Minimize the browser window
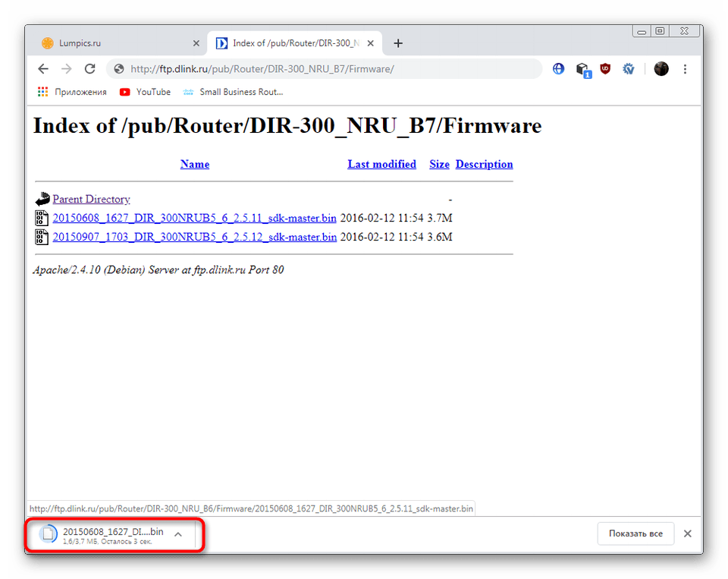Image resolution: width=728 pixels, height=579 pixels. (x=642, y=32)
